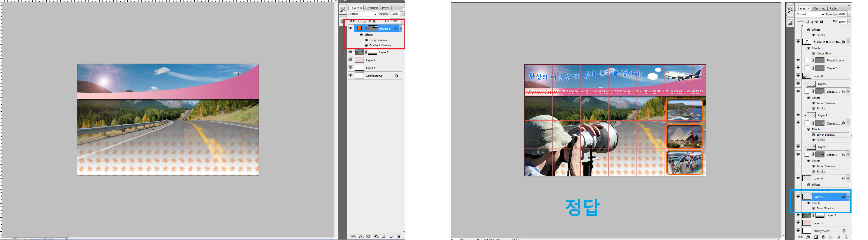Viewport: 868px width, 240px height.
Task: Click the orange fill thumbnail on Shape 1
Action: (359, 29)
